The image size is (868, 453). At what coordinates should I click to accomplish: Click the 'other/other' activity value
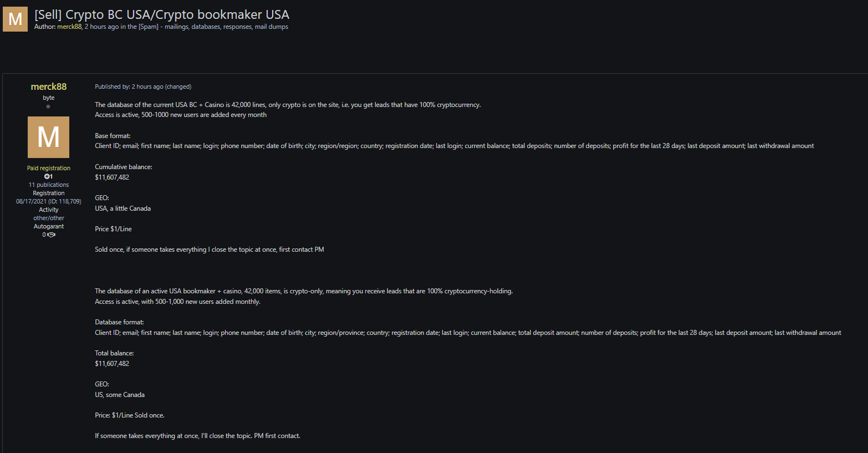coord(49,218)
